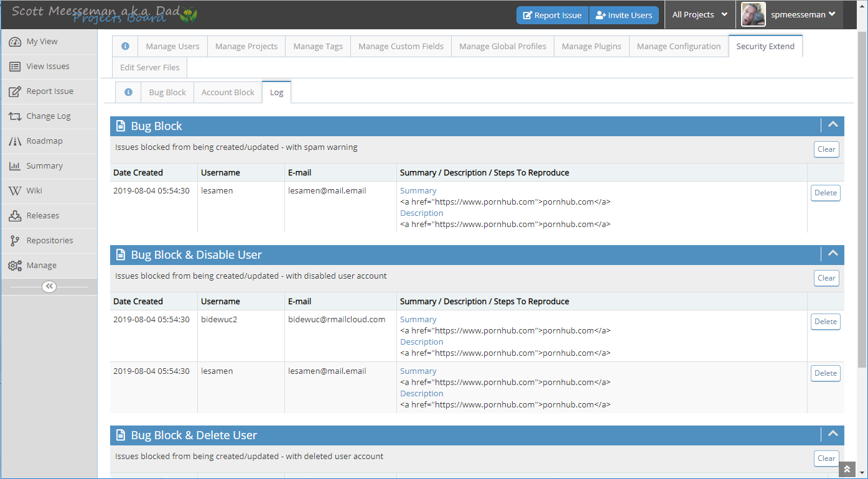This screenshot has height=479, width=868.
Task: Select the Security Extend tab
Action: point(765,46)
